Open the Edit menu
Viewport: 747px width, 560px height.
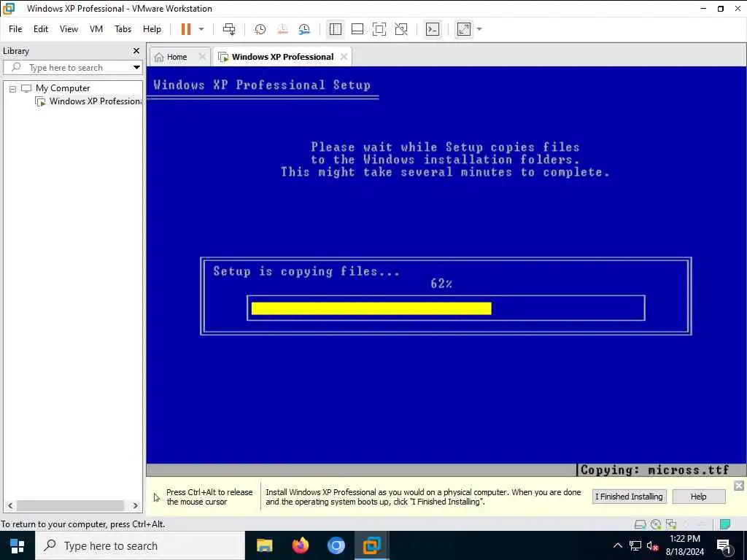coord(41,29)
